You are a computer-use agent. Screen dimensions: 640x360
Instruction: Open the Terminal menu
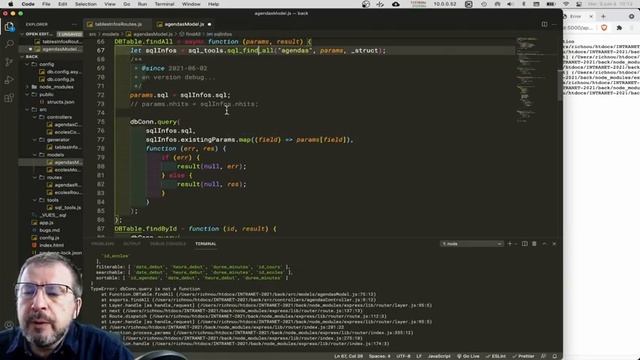164,4
